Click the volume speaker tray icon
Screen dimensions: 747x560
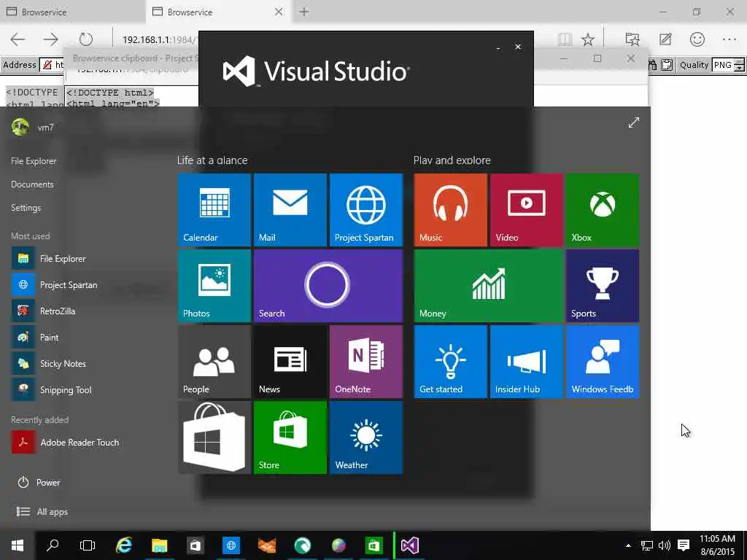click(664, 545)
